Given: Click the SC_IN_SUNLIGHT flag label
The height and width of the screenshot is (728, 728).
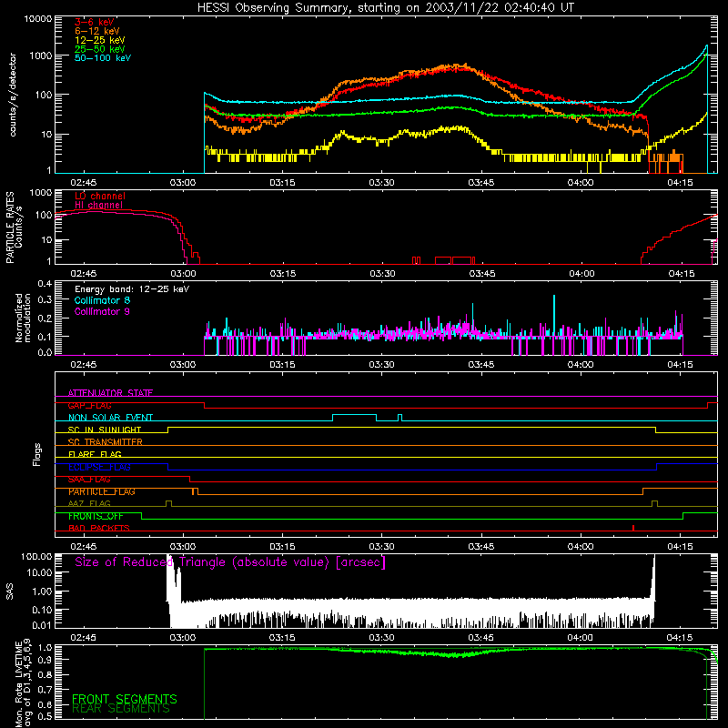Looking at the screenshot, I should pyautogui.click(x=105, y=430).
